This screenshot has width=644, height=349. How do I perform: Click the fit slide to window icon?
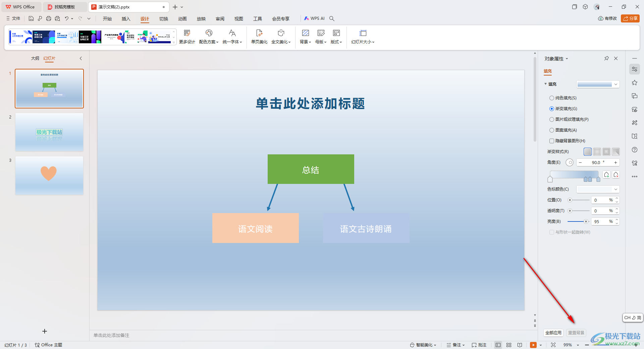tap(553, 345)
